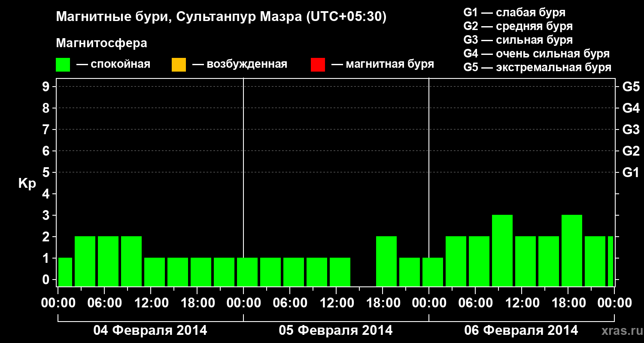Click the '— возбужденная' legend label

pyautogui.click(x=240, y=65)
